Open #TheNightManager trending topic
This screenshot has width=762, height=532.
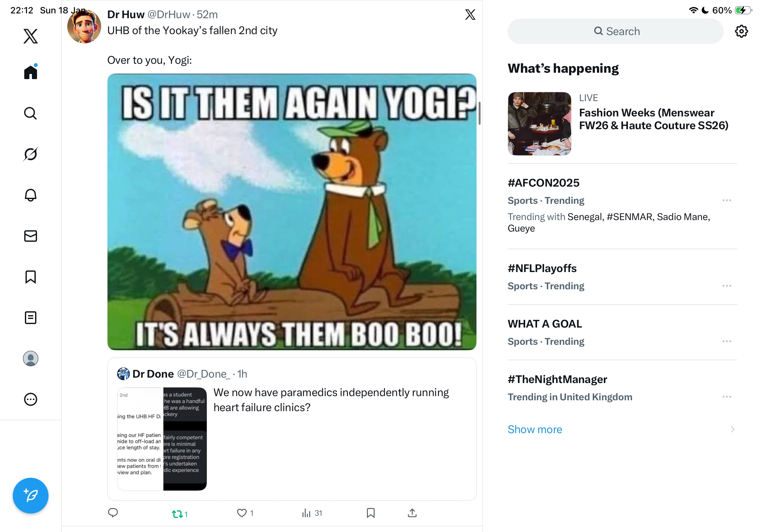(557, 380)
